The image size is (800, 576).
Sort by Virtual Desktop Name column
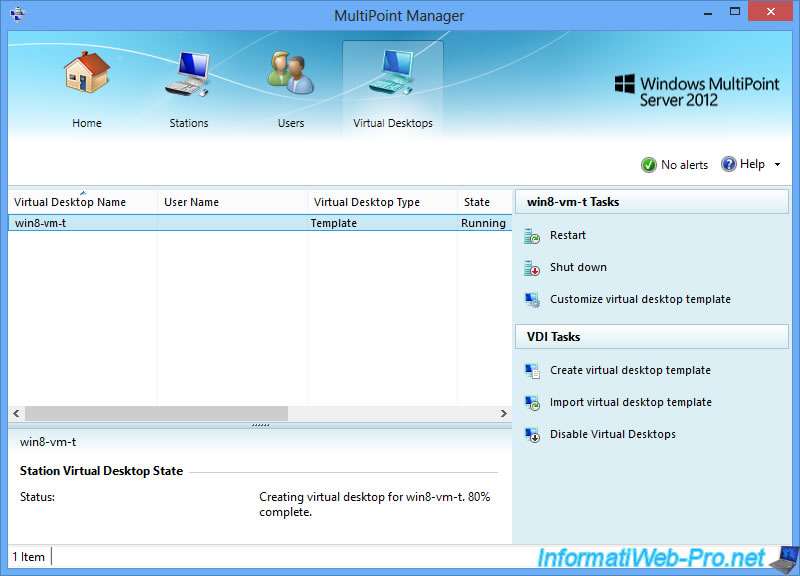(x=83, y=202)
